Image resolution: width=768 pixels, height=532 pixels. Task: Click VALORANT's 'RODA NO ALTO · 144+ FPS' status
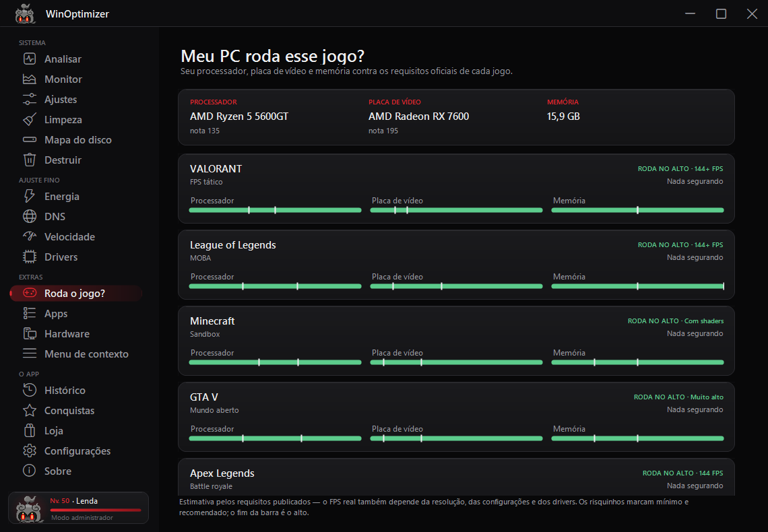point(680,168)
